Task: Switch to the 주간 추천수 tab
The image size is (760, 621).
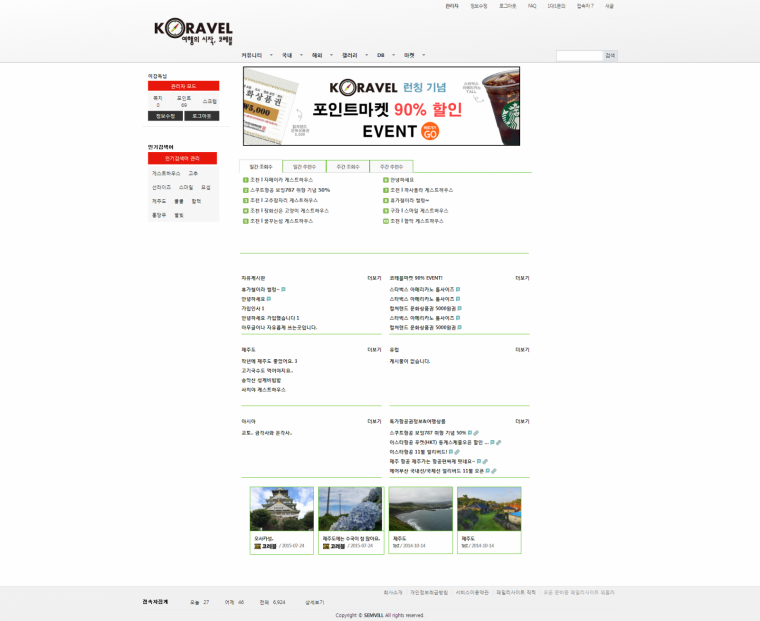Action: (x=391, y=166)
